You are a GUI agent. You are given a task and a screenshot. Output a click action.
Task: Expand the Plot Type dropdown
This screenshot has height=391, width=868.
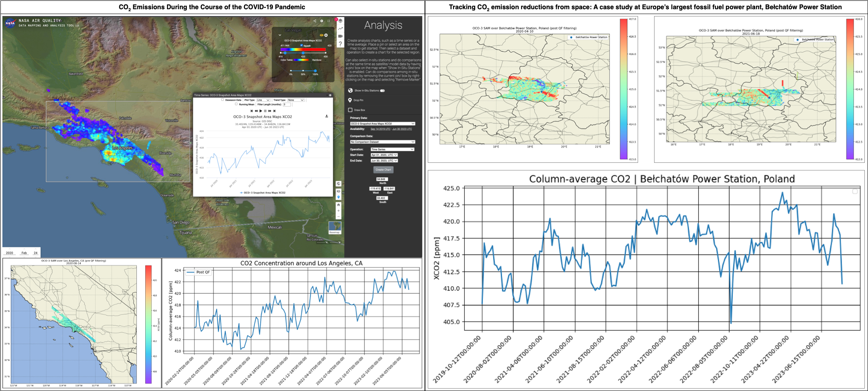[263, 100]
